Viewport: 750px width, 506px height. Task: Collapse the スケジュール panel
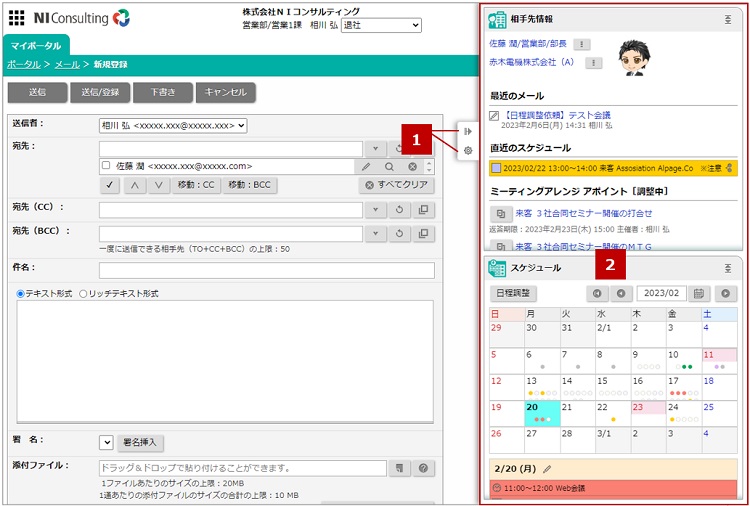coord(728,268)
